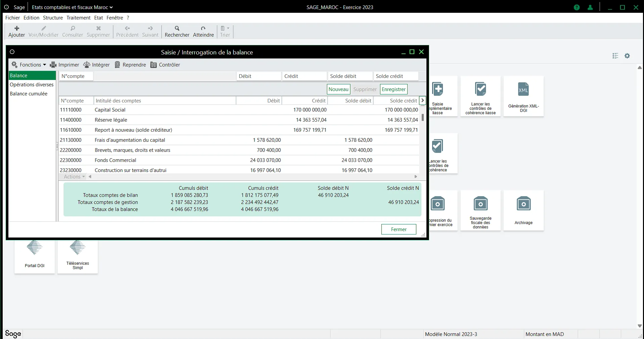Select Frais d'augmentation du capital row
Viewport: 644px width, 339px height.
click(239, 140)
